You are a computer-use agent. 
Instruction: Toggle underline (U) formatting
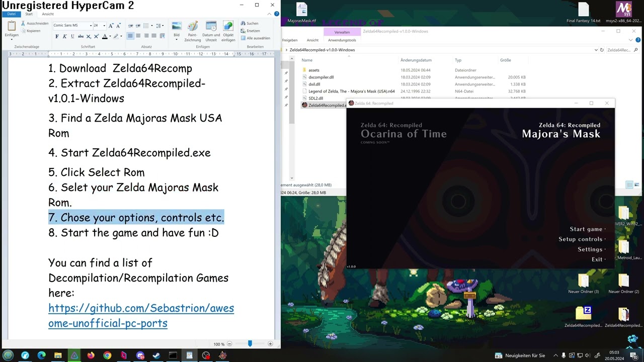pos(72,36)
